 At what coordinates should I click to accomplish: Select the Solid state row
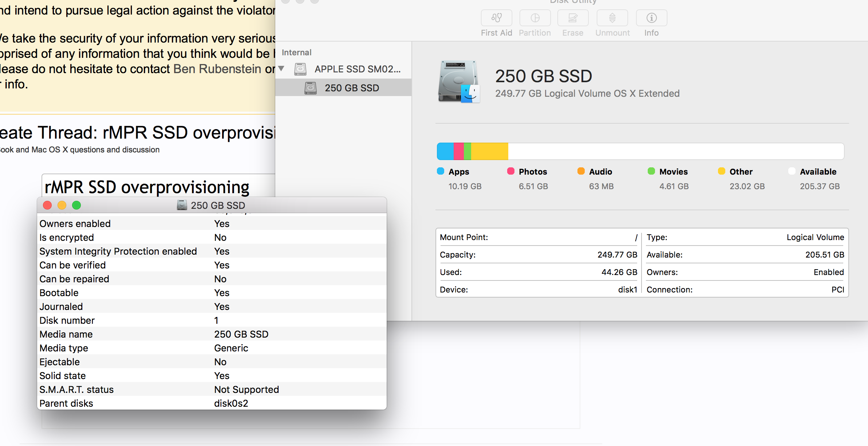click(212, 375)
